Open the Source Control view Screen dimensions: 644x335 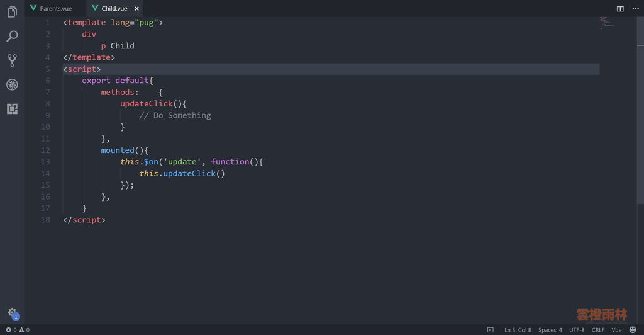pos(12,60)
